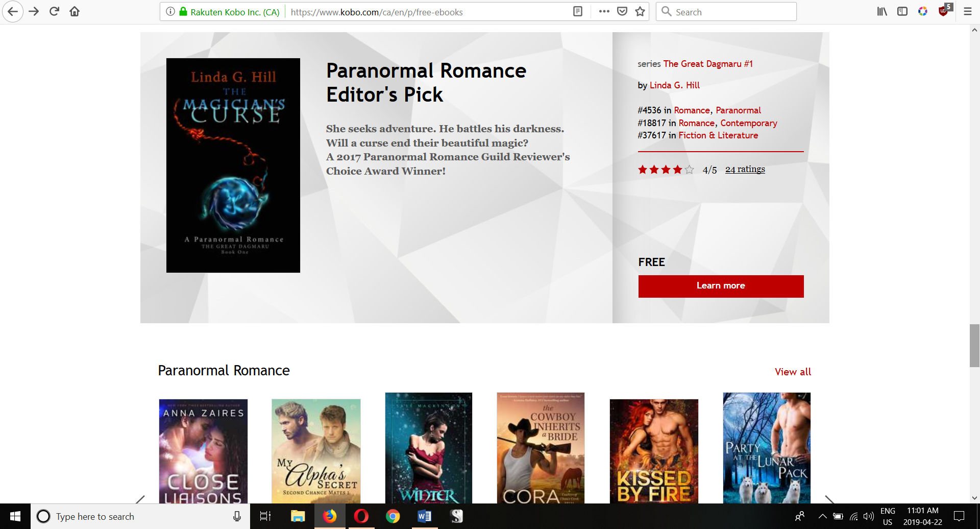Open the 24 ratings link
Viewport: 980px width, 529px height.
pyautogui.click(x=745, y=170)
